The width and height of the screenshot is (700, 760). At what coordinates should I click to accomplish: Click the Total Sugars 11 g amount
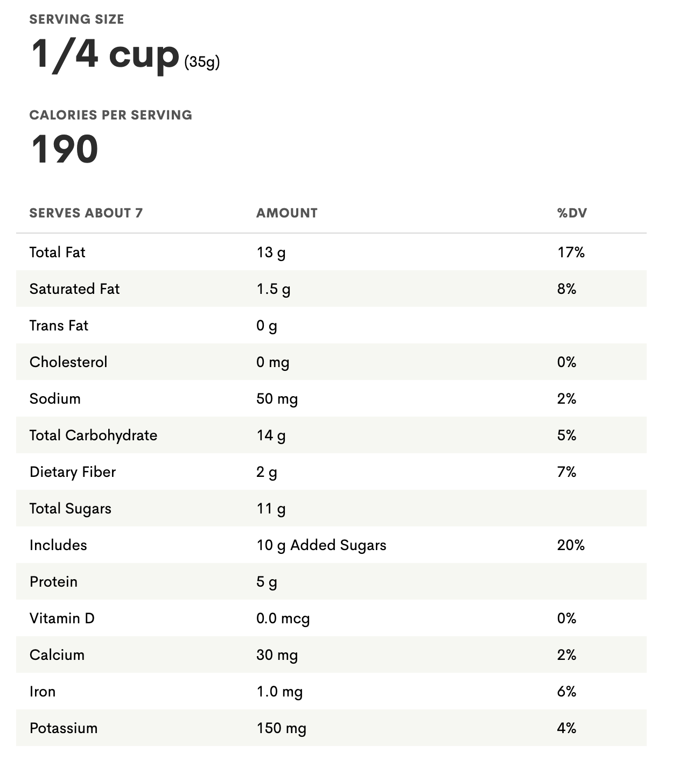click(x=271, y=509)
